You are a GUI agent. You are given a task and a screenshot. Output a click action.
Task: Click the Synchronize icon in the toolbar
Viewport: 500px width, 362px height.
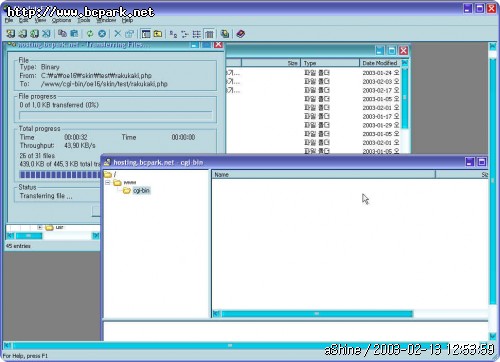pyautogui.click(x=225, y=33)
